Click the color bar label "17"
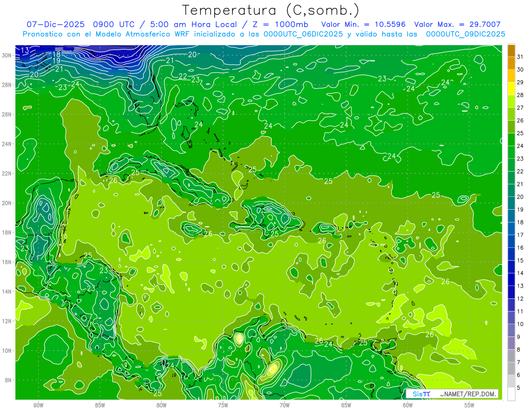 (520, 235)
